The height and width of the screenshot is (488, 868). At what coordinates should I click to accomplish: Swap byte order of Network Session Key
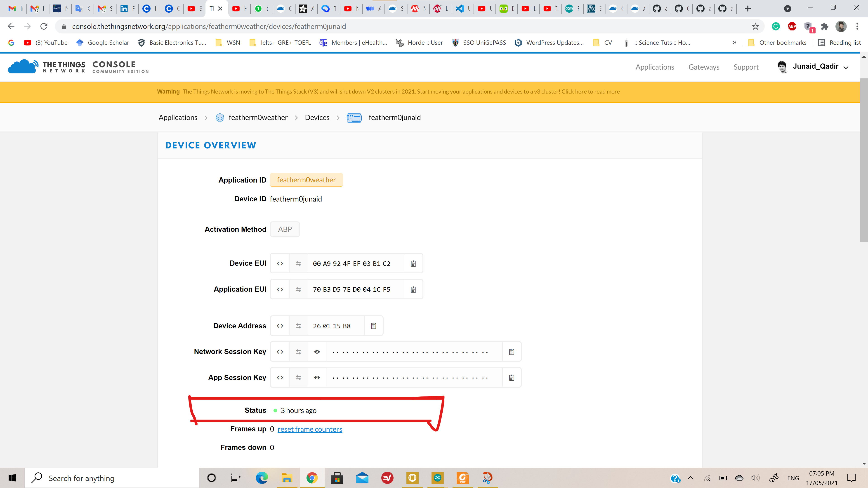(x=298, y=352)
